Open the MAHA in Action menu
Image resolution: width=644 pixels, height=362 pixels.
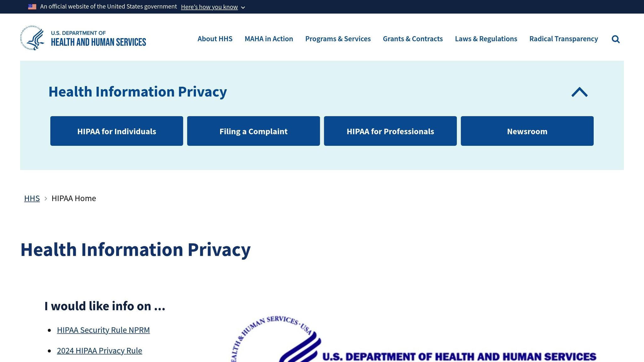pyautogui.click(x=269, y=39)
